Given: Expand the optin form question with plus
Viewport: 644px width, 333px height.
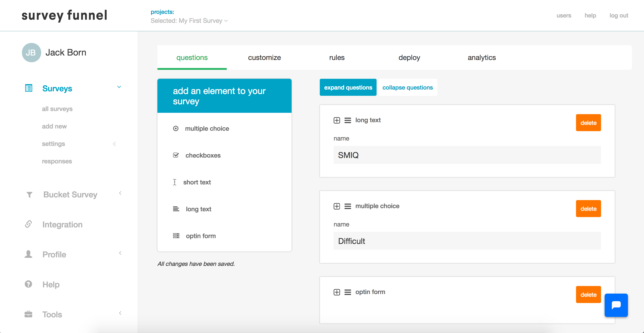Looking at the screenshot, I should (337, 292).
